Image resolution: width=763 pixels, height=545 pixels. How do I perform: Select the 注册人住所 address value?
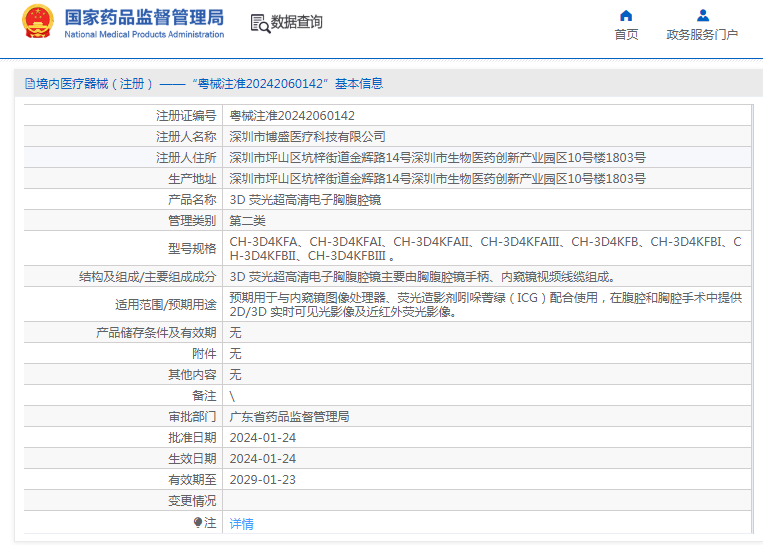tap(437, 158)
